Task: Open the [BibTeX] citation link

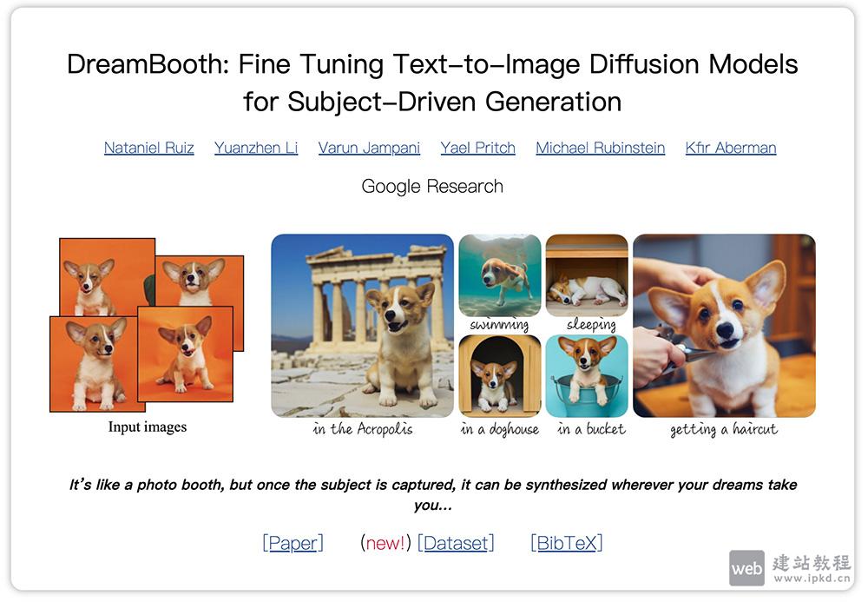Action: pos(566,543)
